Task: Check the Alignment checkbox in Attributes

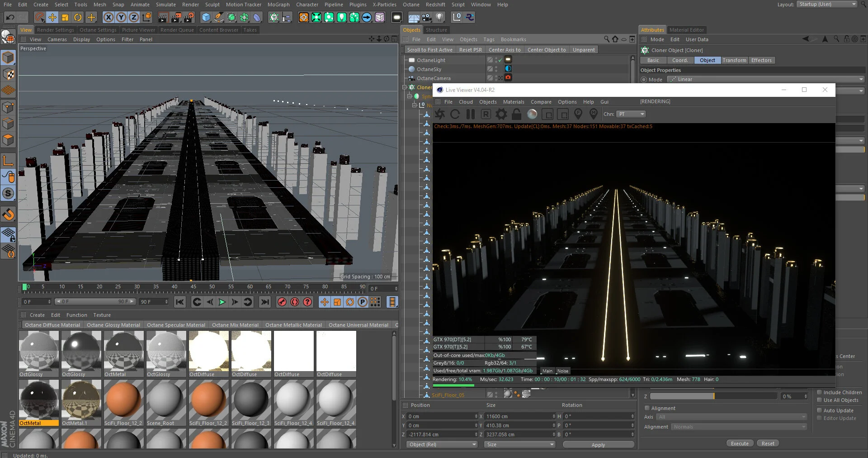Action: click(647, 408)
